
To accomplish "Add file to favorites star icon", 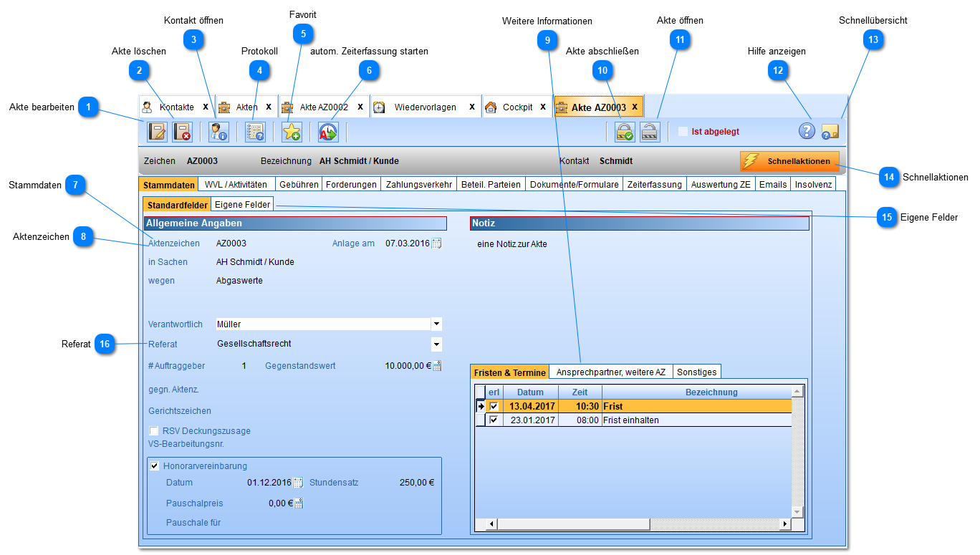I will (x=292, y=132).
